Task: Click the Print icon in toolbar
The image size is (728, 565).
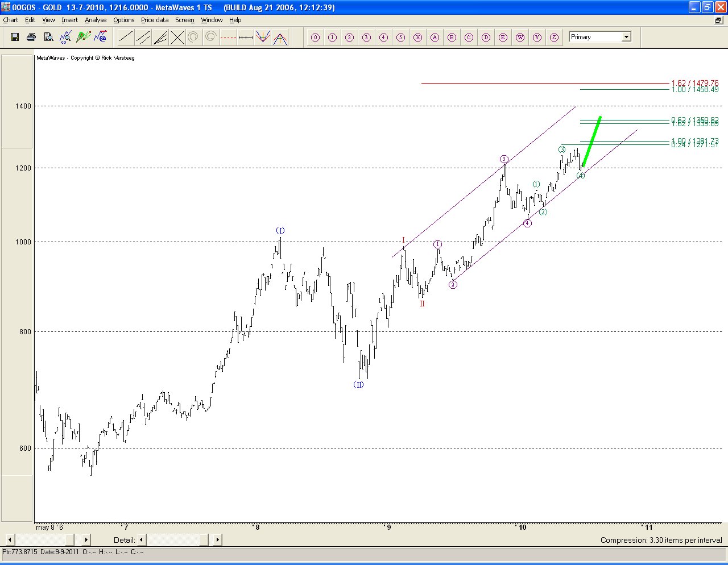Action: click(31, 38)
